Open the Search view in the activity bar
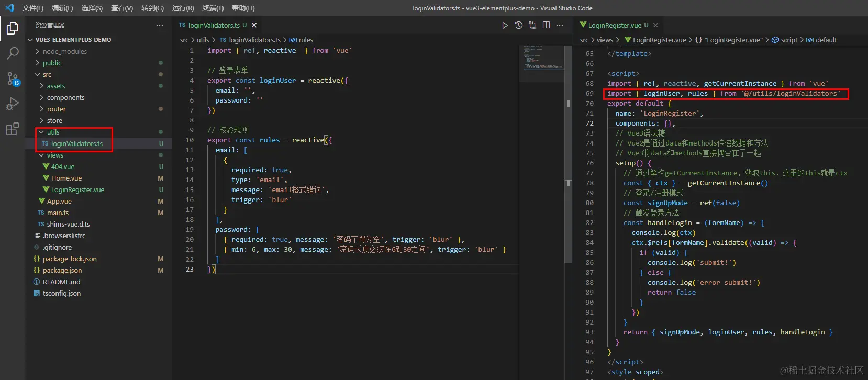Screen dimensions: 868x380 [x=13, y=53]
